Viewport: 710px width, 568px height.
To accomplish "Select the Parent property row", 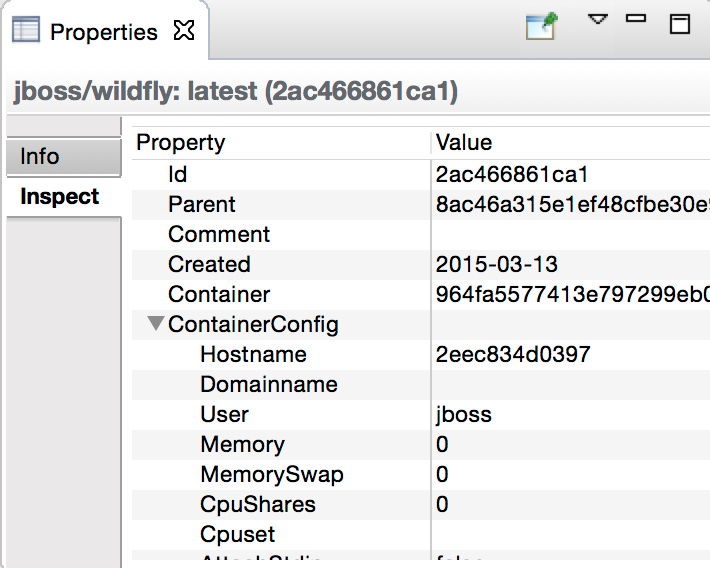I will pyautogui.click(x=202, y=204).
